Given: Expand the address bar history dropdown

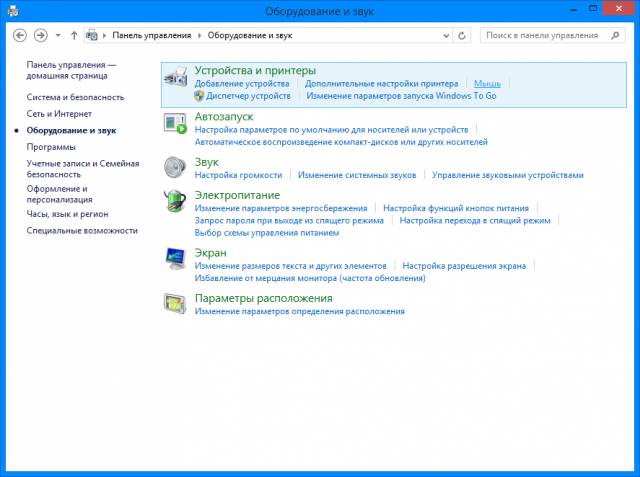Looking at the screenshot, I should (x=445, y=35).
